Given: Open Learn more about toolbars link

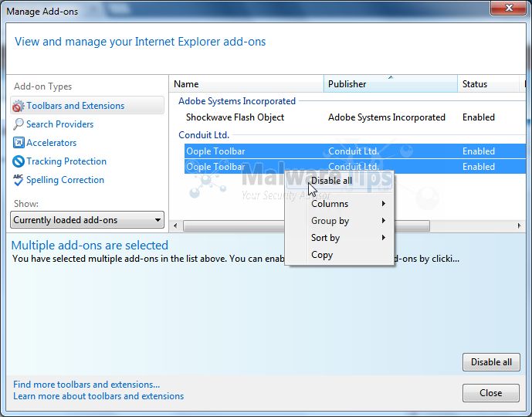Looking at the screenshot, I should click(98, 396).
